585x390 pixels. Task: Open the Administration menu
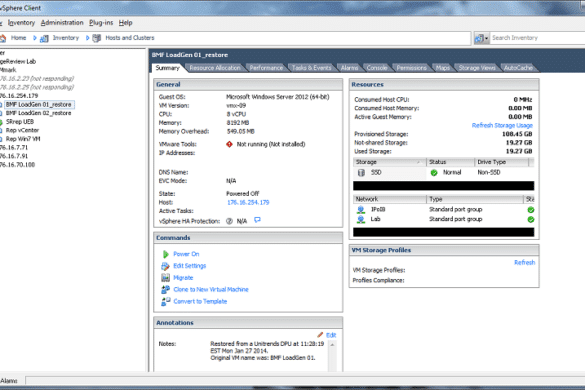click(x=62, y=23)
